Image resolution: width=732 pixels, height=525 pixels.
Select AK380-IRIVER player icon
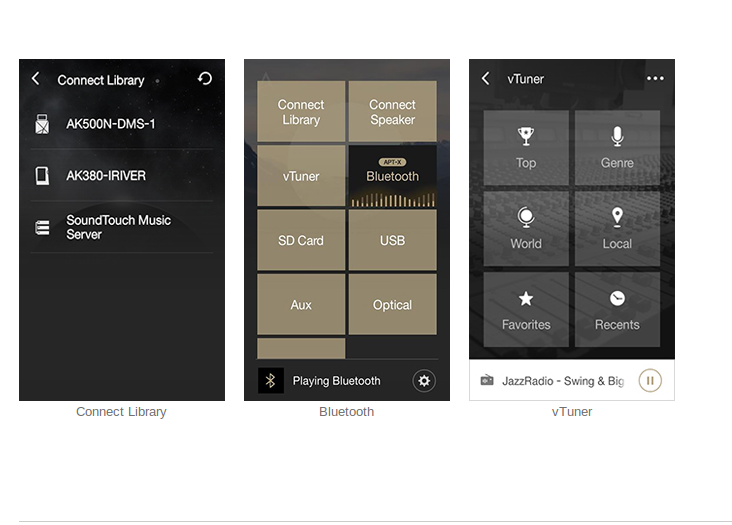(x=42, y=175)
